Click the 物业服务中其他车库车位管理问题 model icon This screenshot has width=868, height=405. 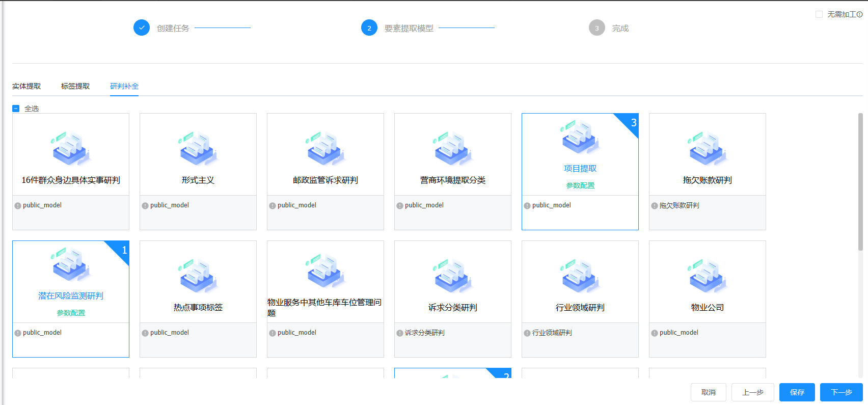coord(325,271)
